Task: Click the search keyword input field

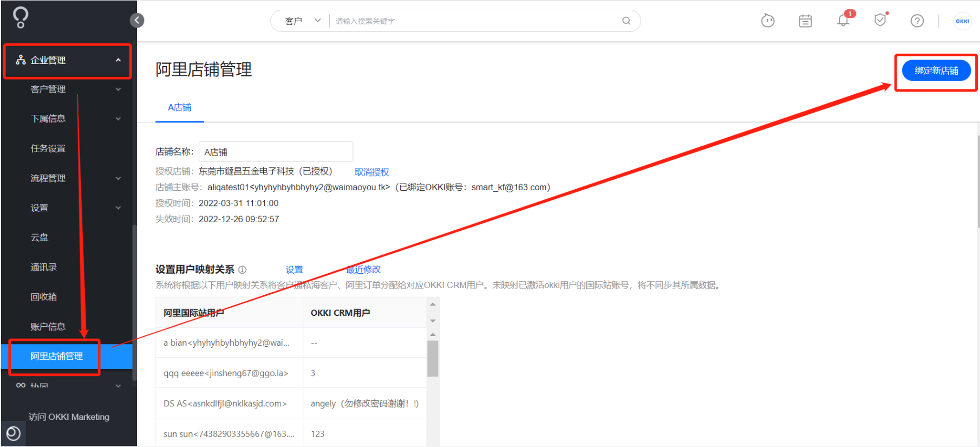Action: [x=476, y=21]
